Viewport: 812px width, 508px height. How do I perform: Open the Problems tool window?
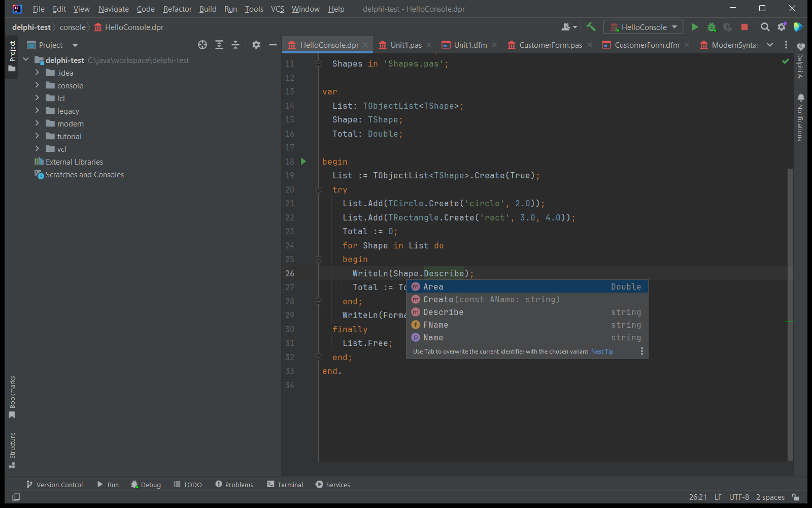(x=234, y=485)
